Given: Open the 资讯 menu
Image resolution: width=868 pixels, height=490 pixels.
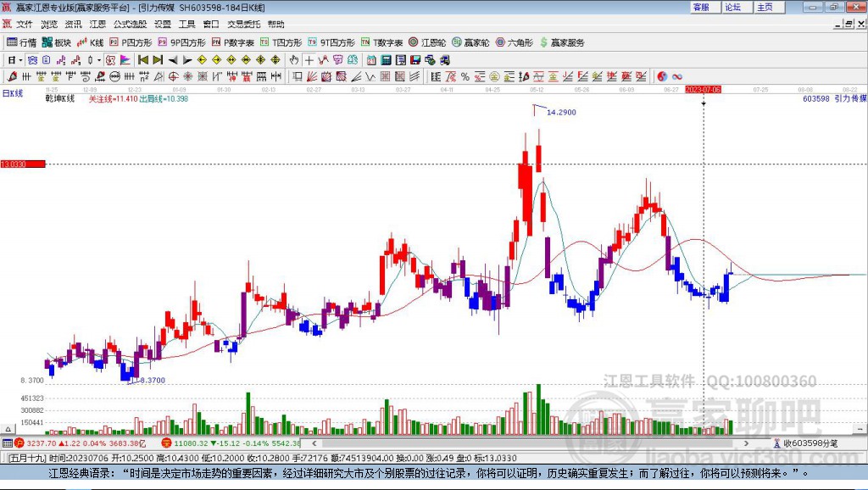Looking at the screenshot, I should point(73,24).
